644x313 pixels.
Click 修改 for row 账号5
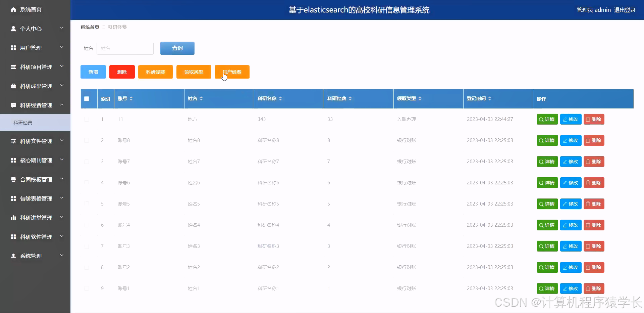coord(571,204)
